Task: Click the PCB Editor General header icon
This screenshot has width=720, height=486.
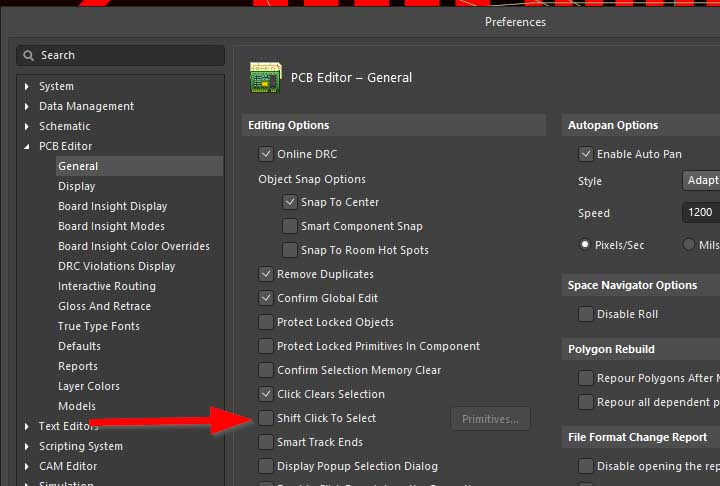Action: click(x=265, y=77)
